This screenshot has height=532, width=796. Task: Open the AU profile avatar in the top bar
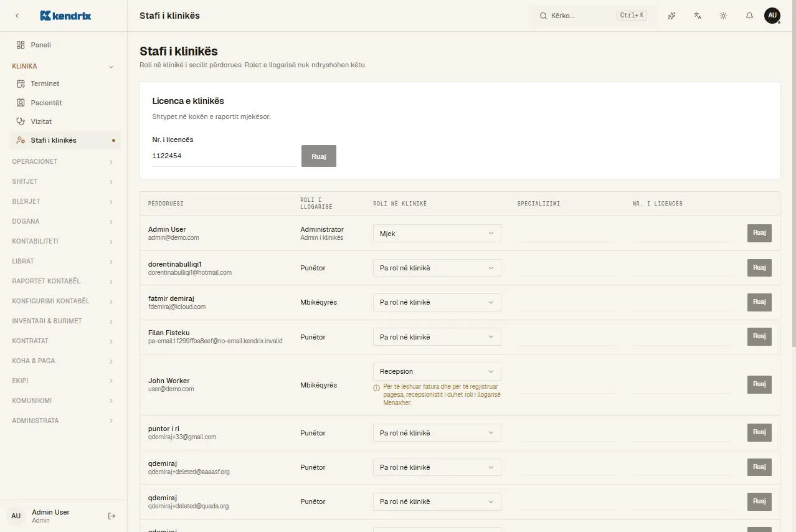772,16
